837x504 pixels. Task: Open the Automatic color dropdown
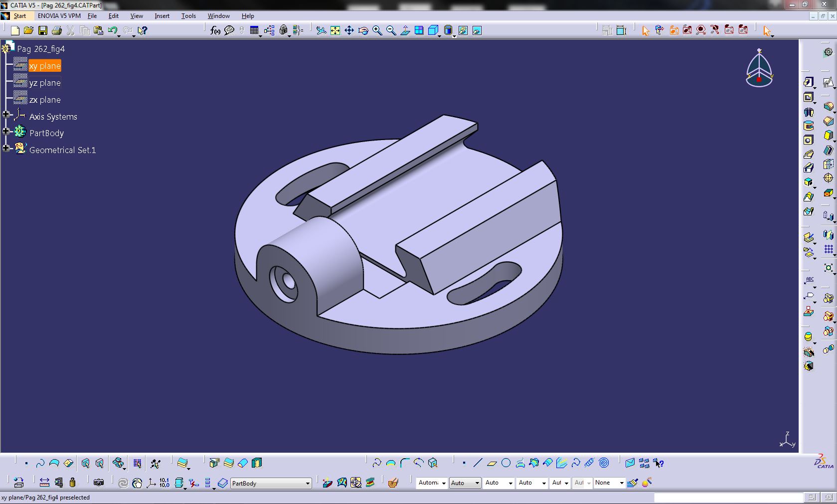pos(432,483)
